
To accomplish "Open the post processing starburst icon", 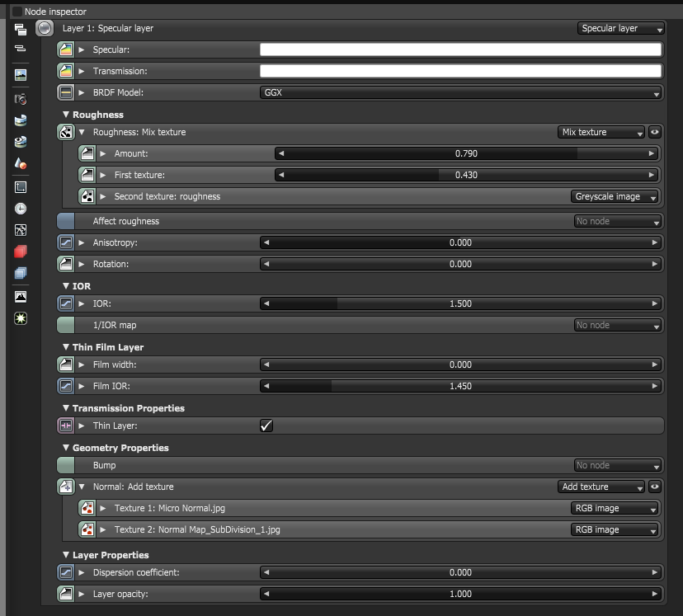I will coord(21,318).
